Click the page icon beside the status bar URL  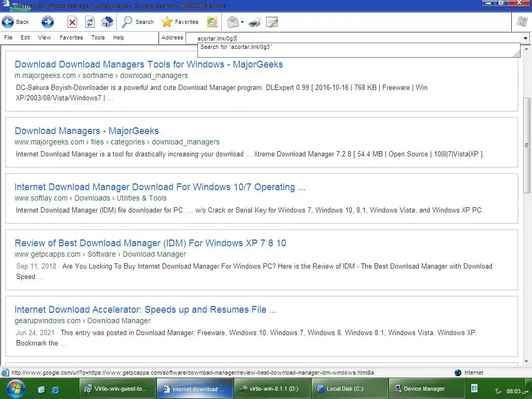pos(5,373)
